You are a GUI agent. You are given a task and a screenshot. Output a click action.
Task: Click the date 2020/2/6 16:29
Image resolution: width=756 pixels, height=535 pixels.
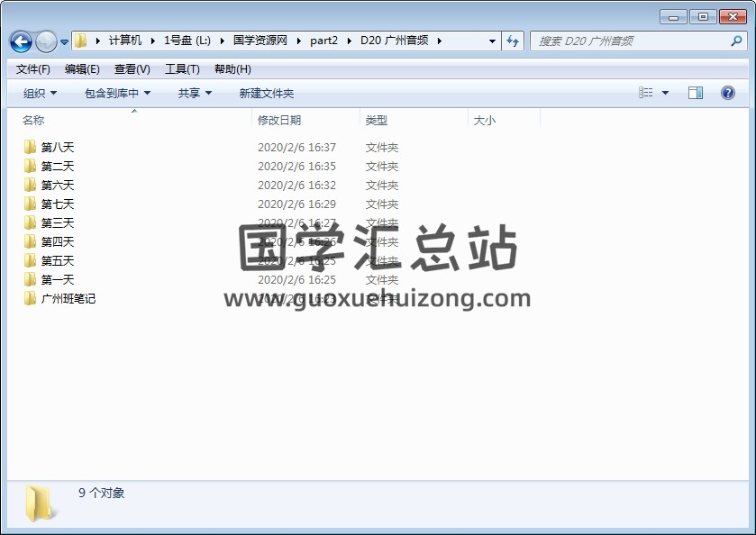click(296, 204)
